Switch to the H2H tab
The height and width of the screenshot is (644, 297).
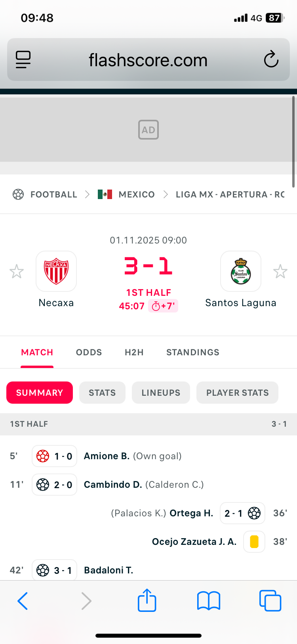[x=134, y=352]
